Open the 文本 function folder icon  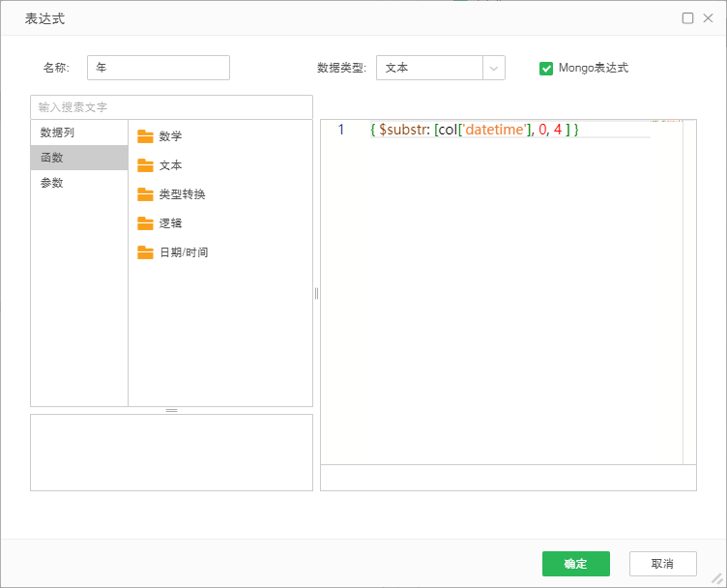pyautogui.click(x=146, y=165)
